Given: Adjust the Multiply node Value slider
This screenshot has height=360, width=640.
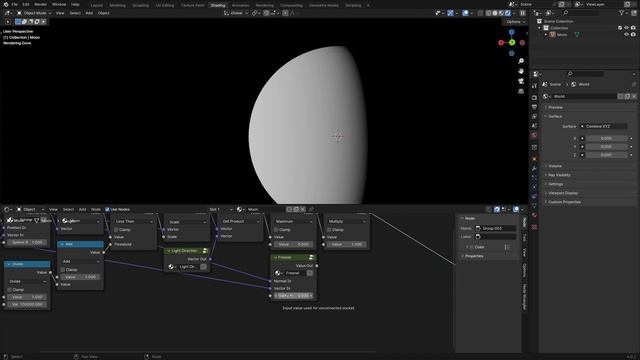Looking at the screenshot, I should click(347, 244).
